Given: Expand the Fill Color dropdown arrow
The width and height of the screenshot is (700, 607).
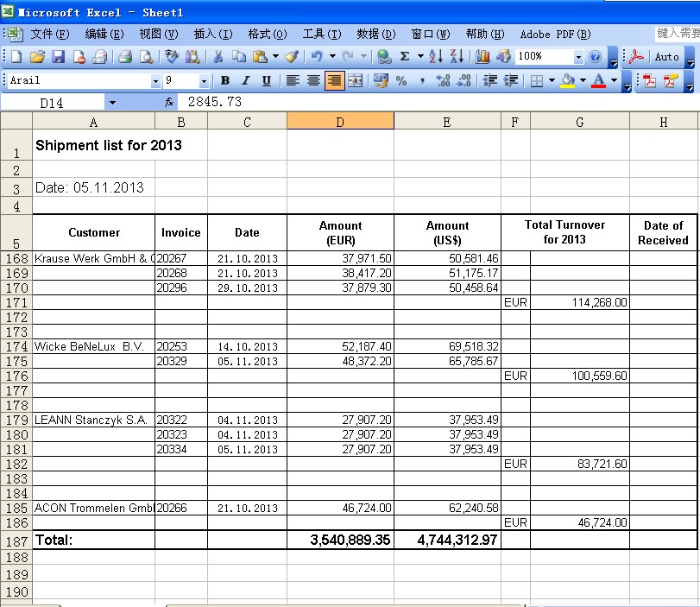Looking at the screenshot, I should tap(583, 81).
